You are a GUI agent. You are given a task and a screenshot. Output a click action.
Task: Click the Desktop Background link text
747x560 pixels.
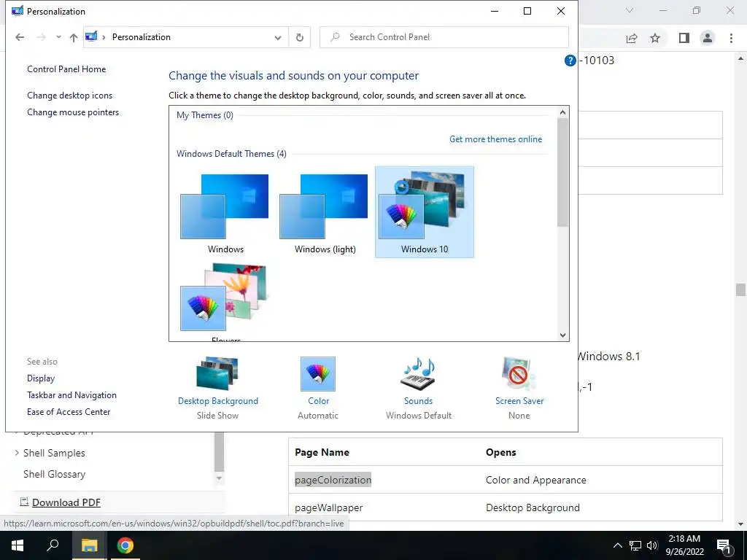pos(217,401)
